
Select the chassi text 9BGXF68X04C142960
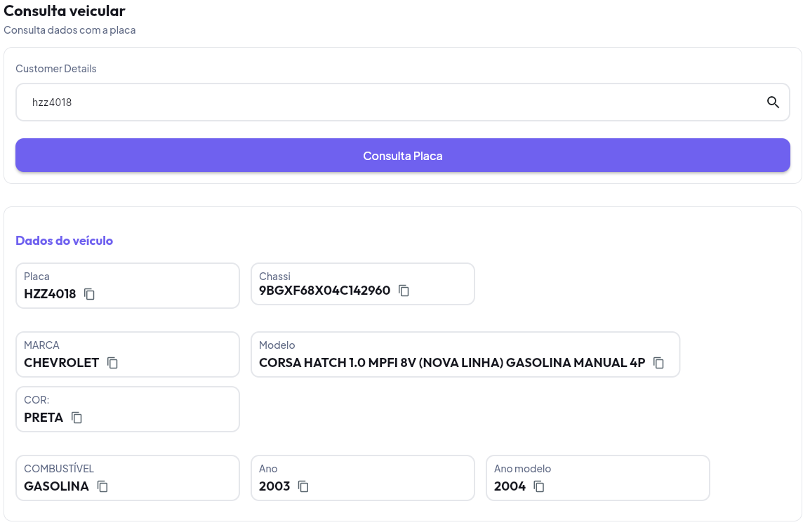point(324,291)
